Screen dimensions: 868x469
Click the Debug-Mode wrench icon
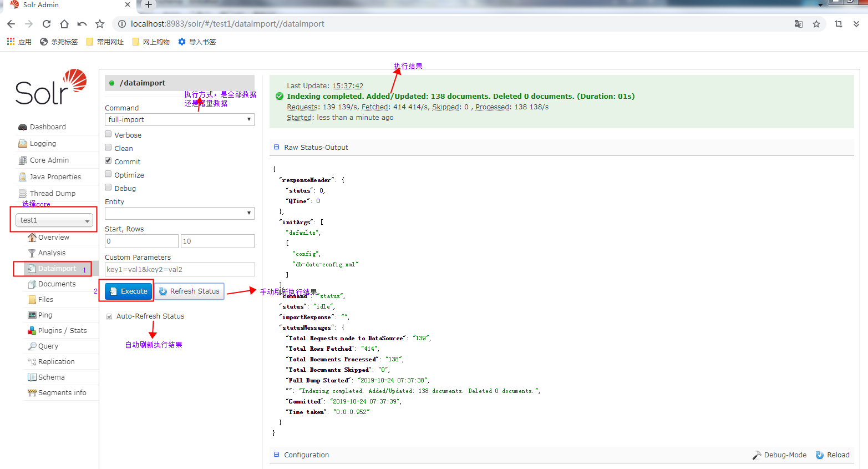point(757,455)
